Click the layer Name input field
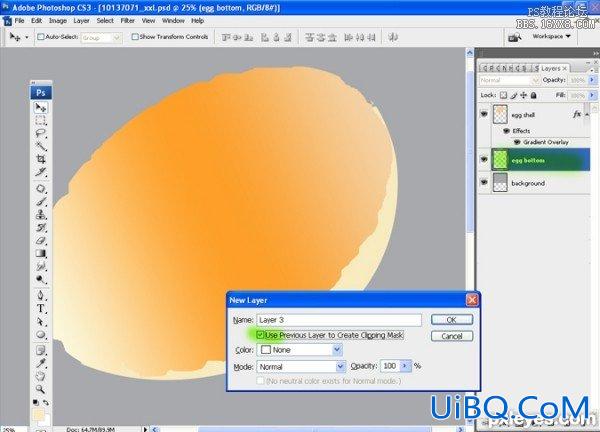 [x=339, y=320]
